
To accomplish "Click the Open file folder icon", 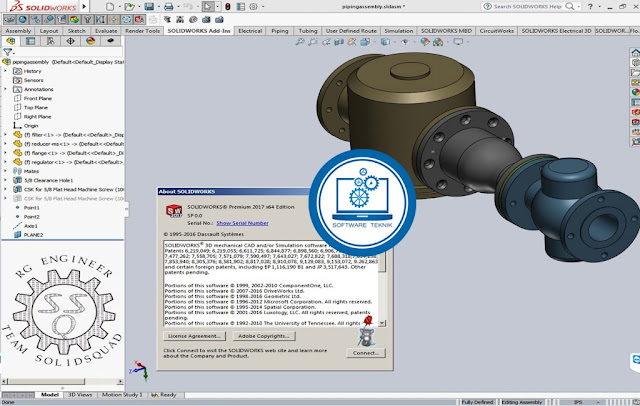I will [x=129, y=7].
